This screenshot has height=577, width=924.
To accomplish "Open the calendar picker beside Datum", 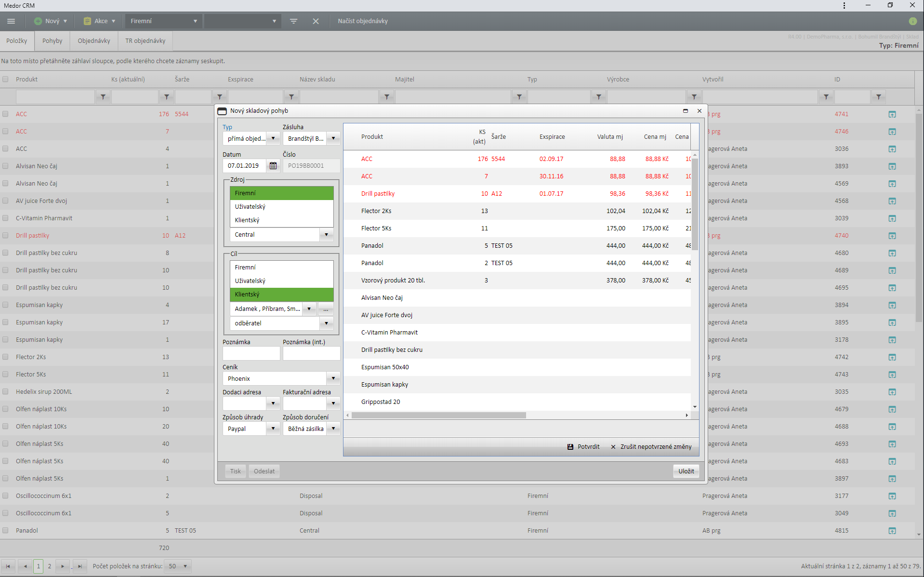I will point(273,166).
